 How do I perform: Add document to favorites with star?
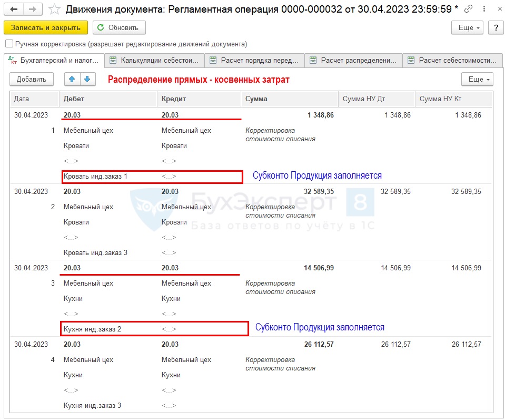(54, 9)
